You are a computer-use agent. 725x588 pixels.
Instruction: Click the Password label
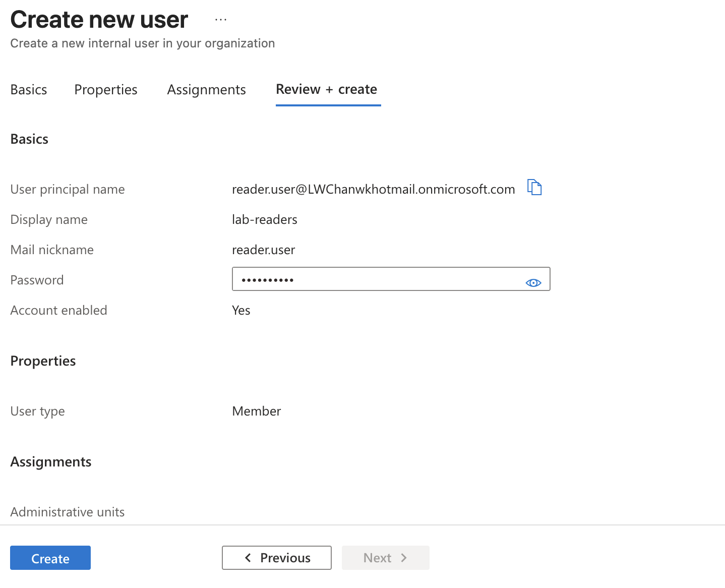point(37,280)
